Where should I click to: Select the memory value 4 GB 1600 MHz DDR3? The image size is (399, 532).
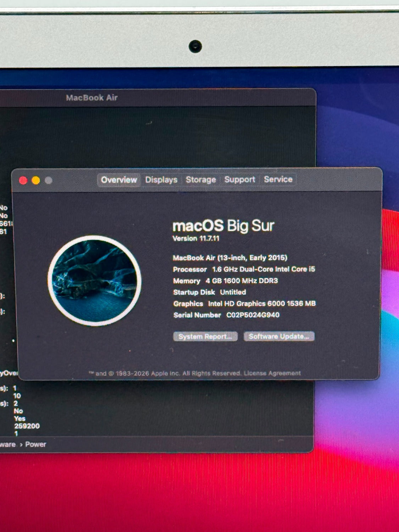pos(242,281)
